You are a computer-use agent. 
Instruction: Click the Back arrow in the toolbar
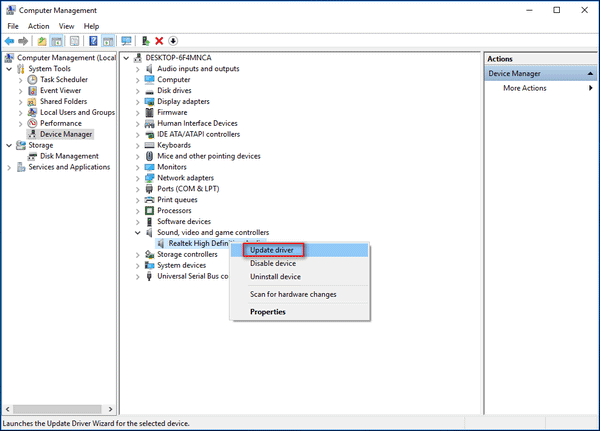(x=10, y=41)
